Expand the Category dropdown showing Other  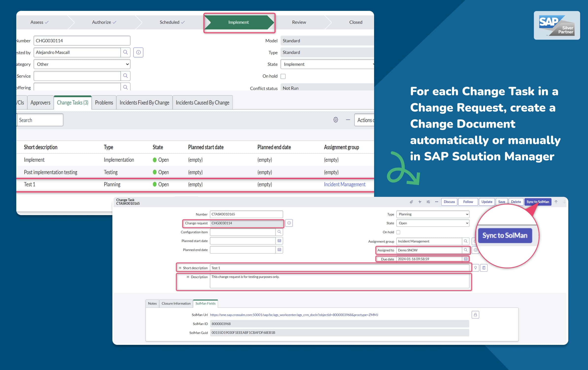pos(82,64)
